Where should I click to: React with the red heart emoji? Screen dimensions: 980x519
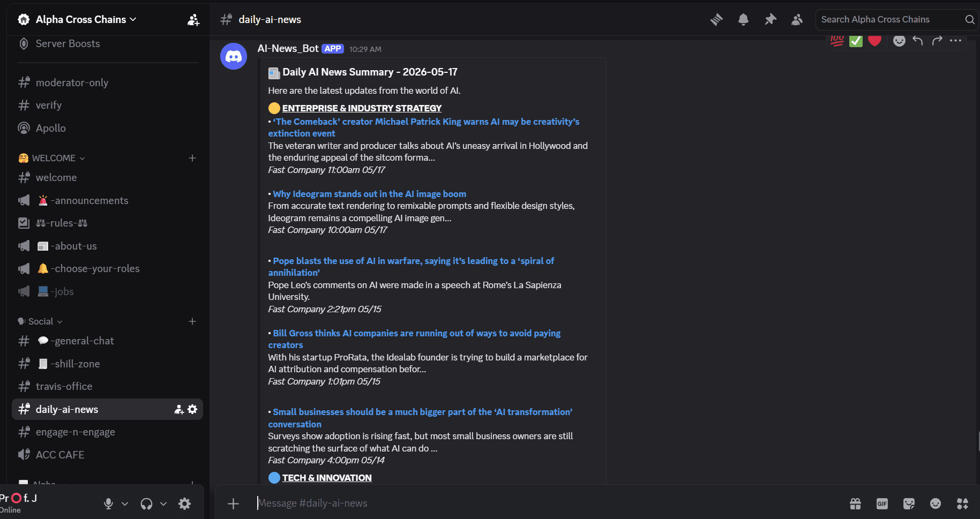point(874,41)
